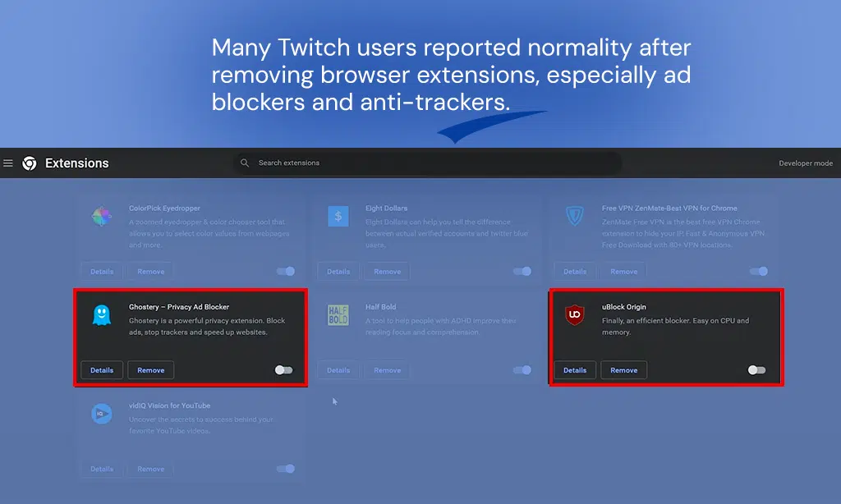
Task: Click the uBlock Origin shield icon
Action: pos(574,314)
